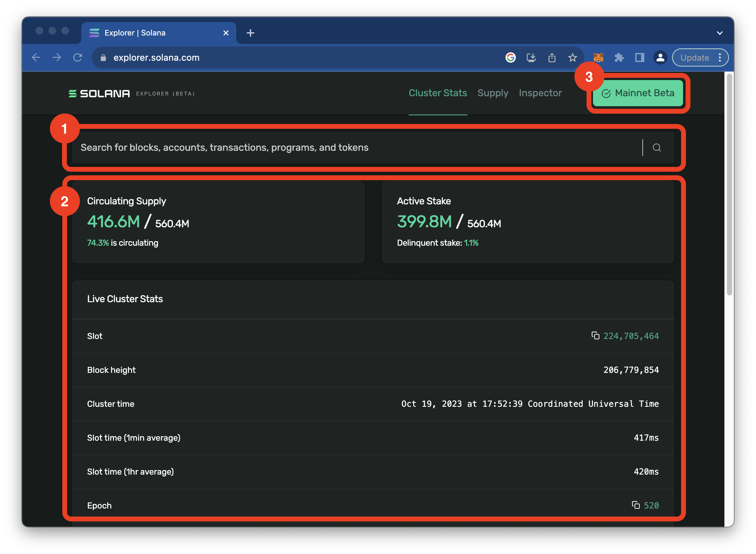Viewport: 756px width, 554px height.
Task: Click the page vertical scrollbar
Action: (x=729, y=184)
